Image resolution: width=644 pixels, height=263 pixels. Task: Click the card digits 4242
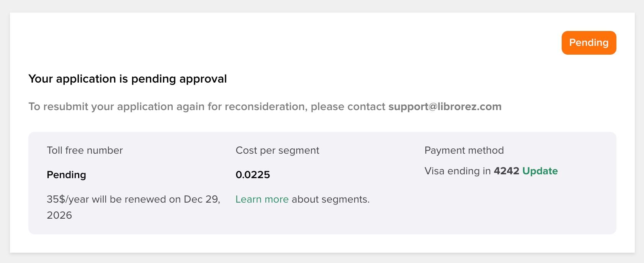pos(506,171)
